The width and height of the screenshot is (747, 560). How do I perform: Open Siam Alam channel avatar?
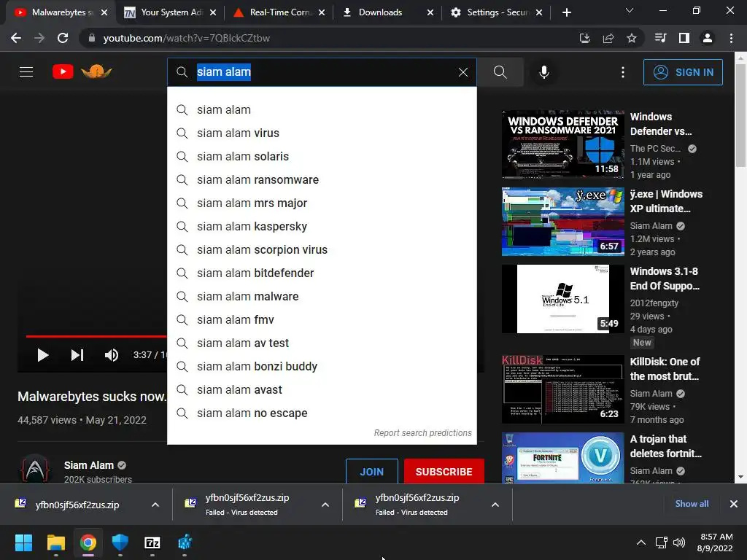tap(35, 469)
